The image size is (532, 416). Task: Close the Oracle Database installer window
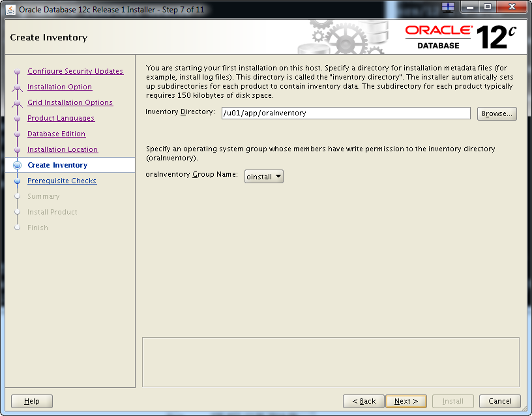[512, 7]
